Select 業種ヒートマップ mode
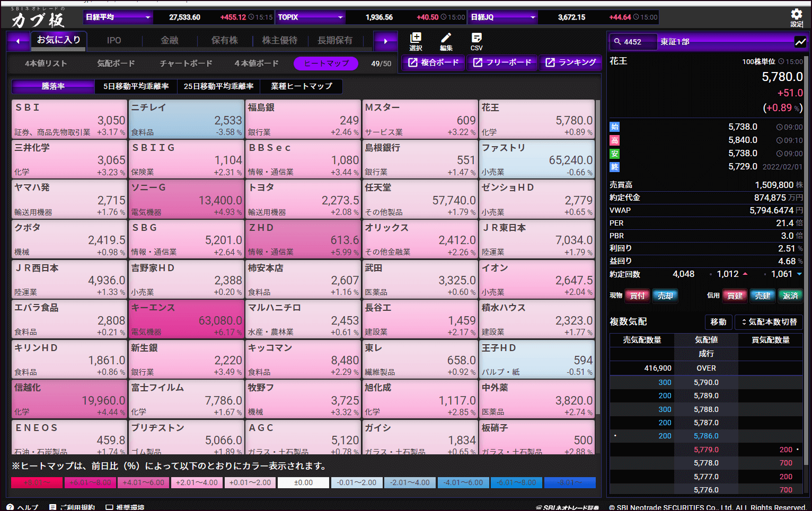This screenshot has width=812, height=511. pos(302,86)
